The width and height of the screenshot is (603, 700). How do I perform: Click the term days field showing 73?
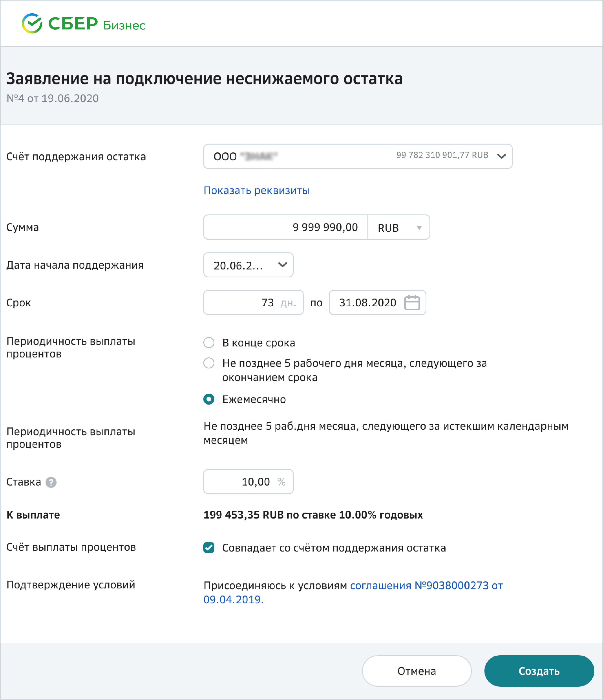(x=253, y=302)
